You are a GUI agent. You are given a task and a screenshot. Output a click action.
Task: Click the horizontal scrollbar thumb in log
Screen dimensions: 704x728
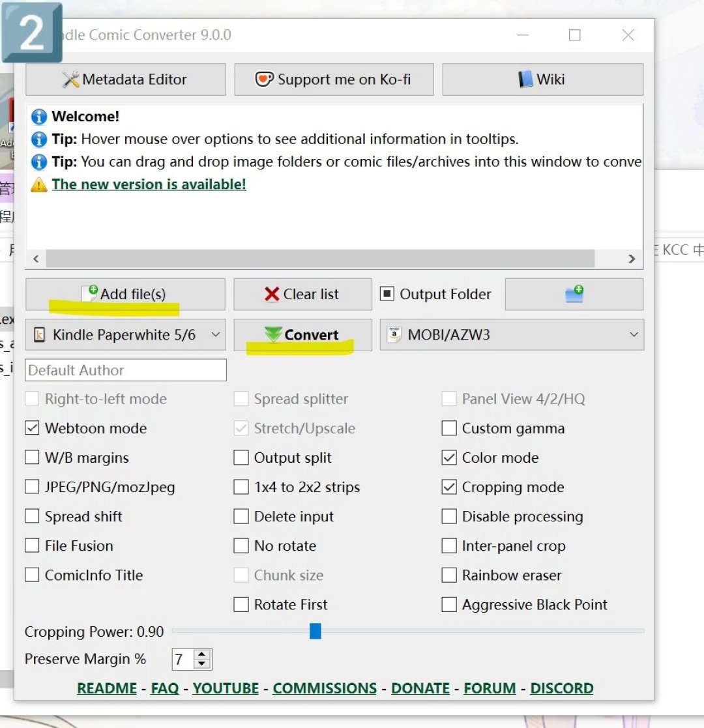coord(320,259)
